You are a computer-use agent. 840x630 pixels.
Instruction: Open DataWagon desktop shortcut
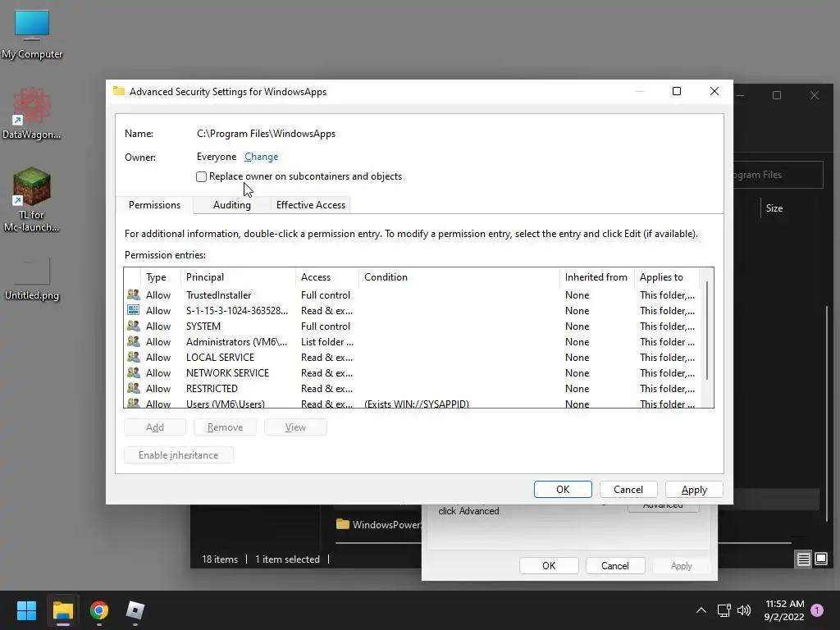32,113
